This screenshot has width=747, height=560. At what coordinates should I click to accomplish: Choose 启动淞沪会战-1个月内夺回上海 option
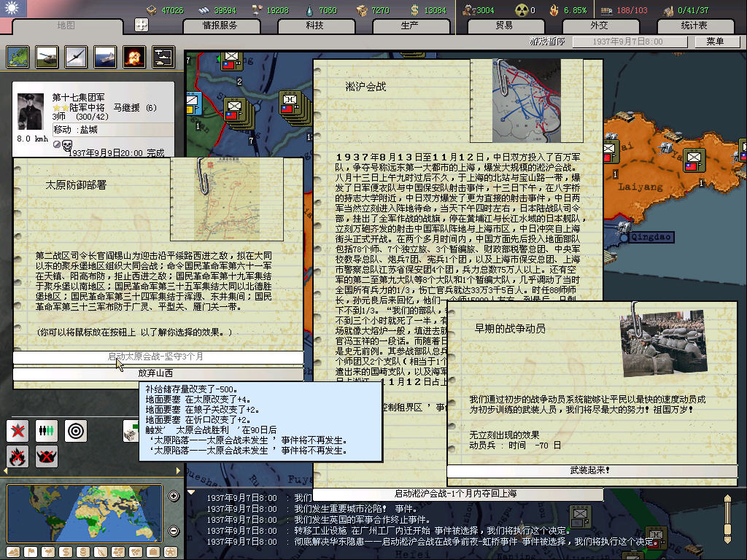[x=457, y=494]
